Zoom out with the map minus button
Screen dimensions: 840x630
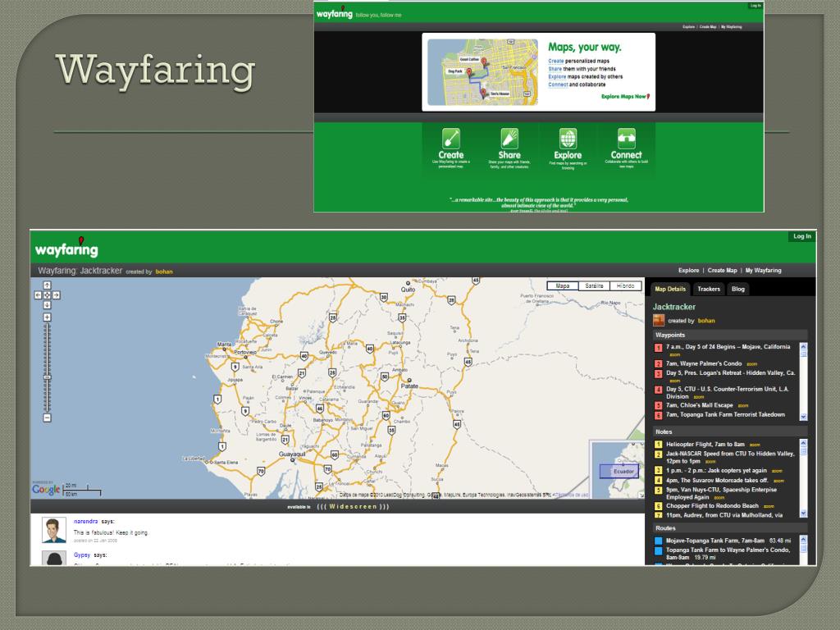point(47,418)
